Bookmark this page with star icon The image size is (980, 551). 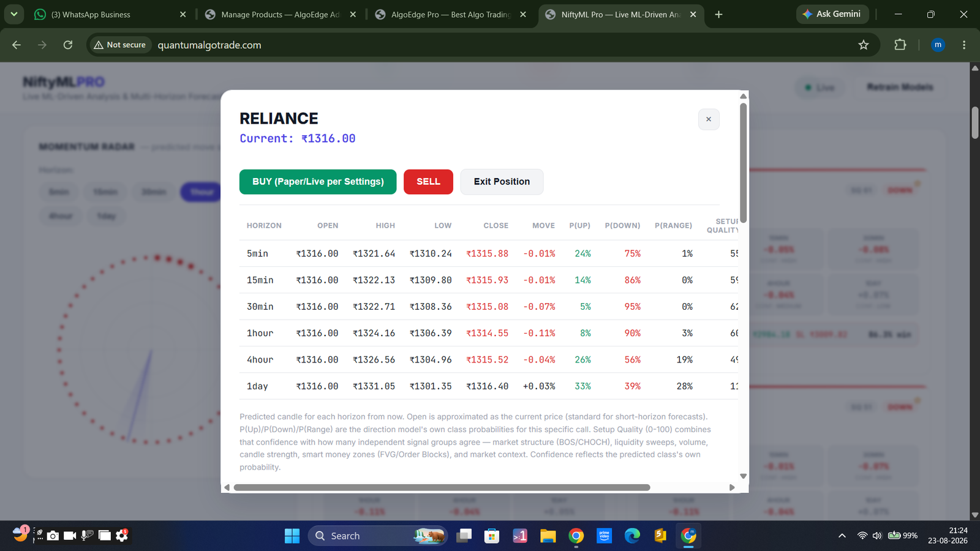pos(864,45)
